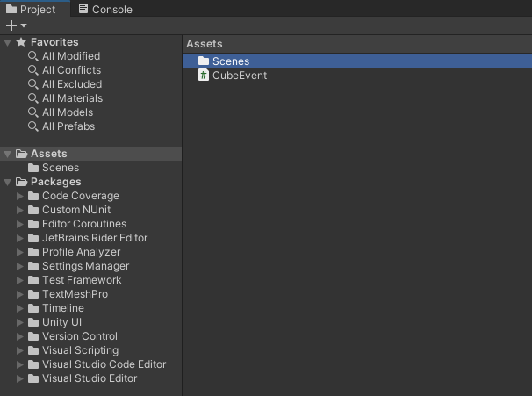
Task: Select the Timeline package entry
Action: pos(62,308)
